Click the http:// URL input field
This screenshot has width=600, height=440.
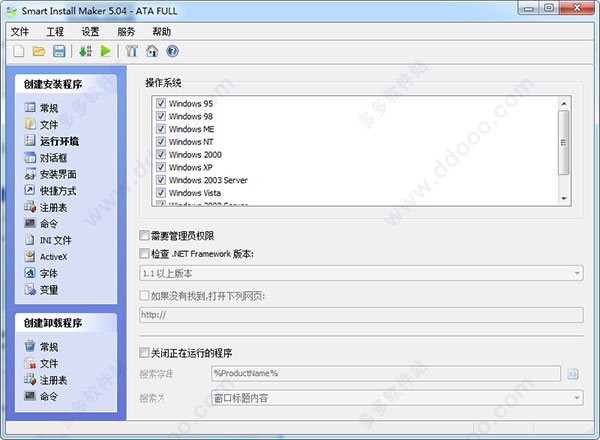coord(361,315)
